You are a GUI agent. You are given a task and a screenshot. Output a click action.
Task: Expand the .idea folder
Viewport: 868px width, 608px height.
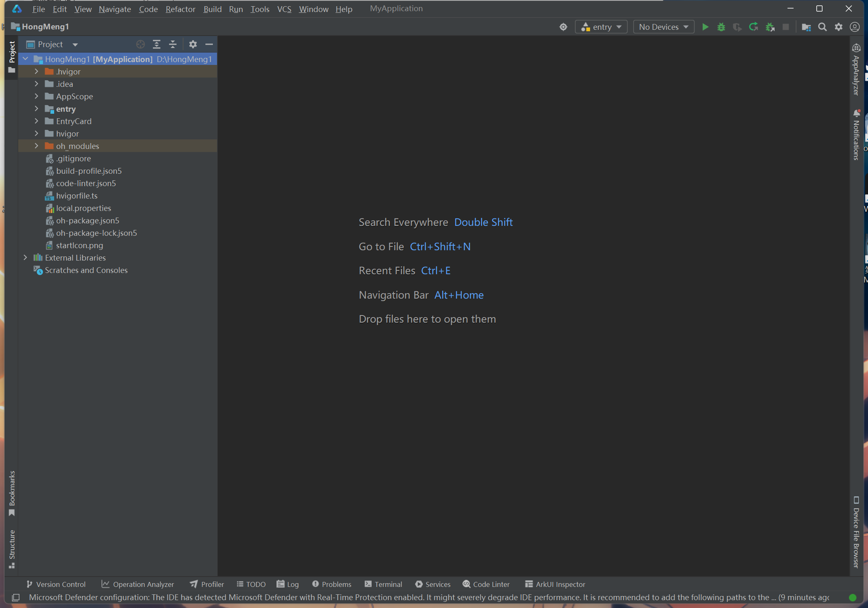coord(36,84)
